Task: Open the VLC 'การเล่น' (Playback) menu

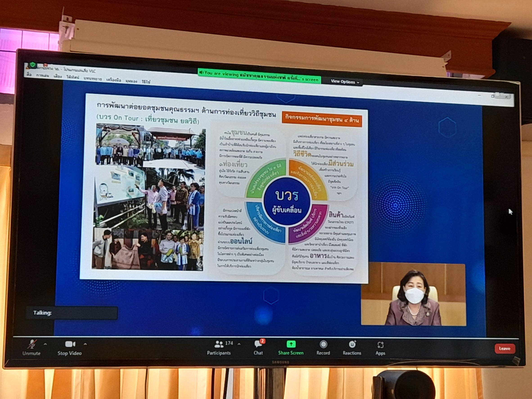Action: [x=43, y=76]
